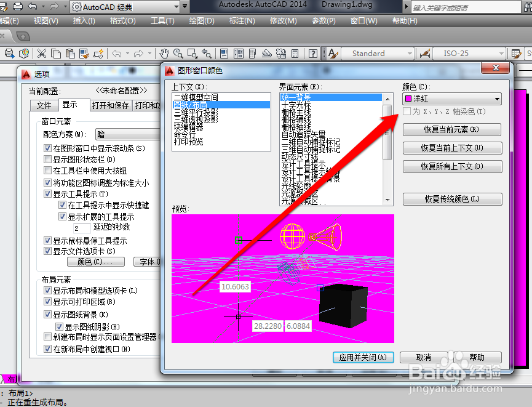This screenshot has width=532, height=407.
Task: Click the batch plot printer icon
Action: pos(9,54)
